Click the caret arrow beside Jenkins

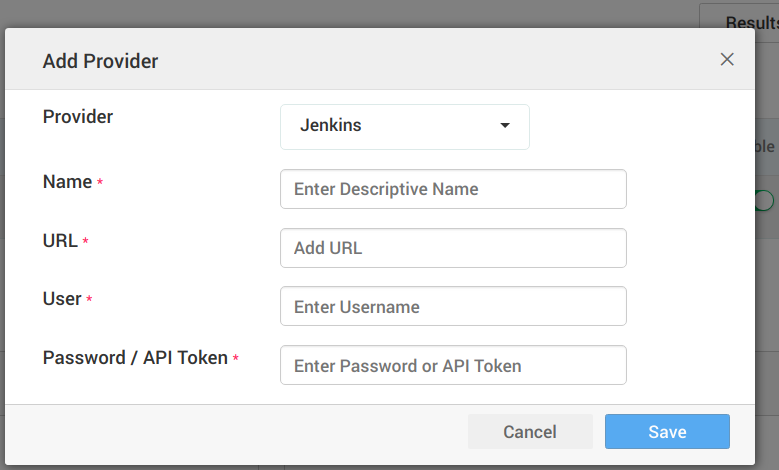[x=505, y=126]
